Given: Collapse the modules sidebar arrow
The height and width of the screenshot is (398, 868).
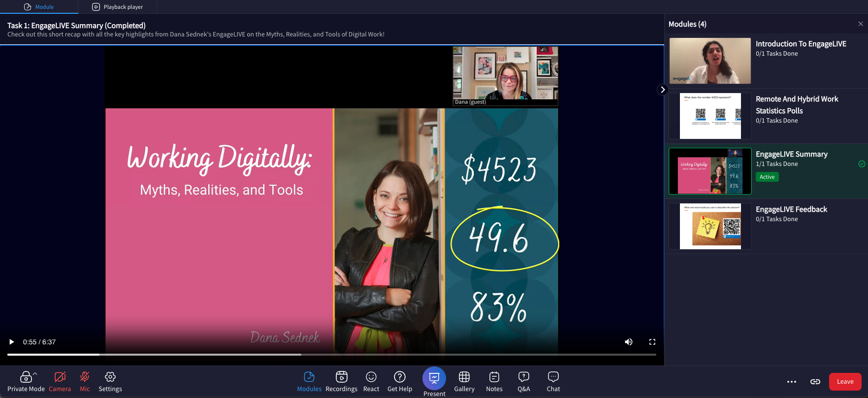Looking at the screenshot, I should pos(663,90).
